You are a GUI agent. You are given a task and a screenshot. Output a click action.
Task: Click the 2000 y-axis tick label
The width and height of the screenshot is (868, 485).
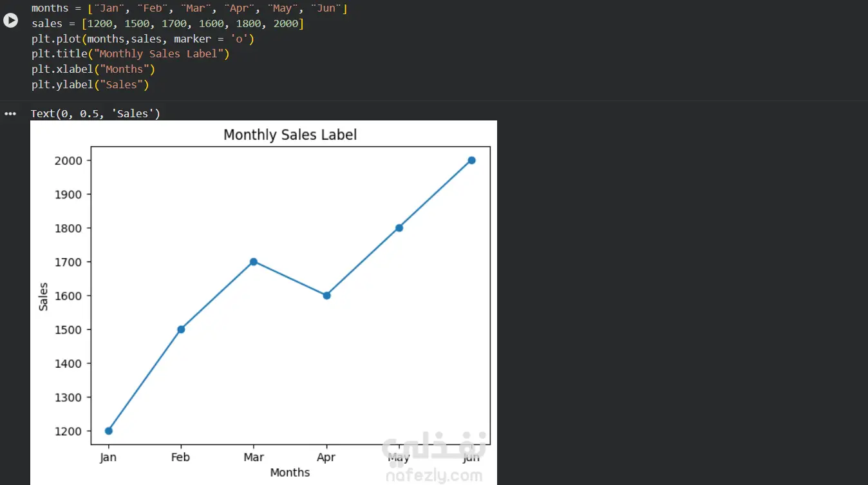[x=68, y=160]
